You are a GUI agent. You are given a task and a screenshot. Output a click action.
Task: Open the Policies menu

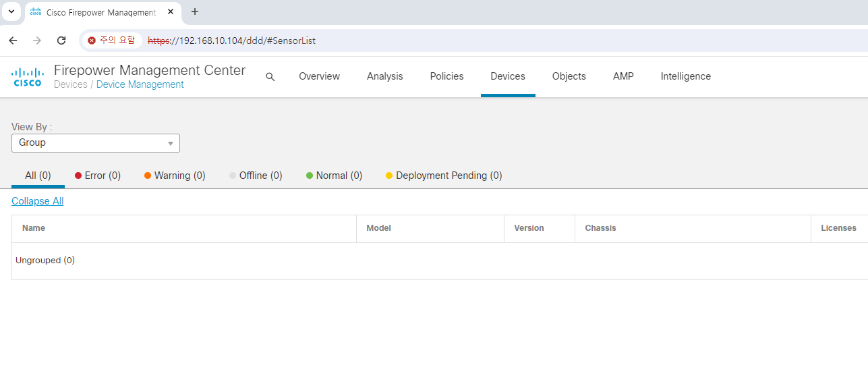(x=446, y=76)
